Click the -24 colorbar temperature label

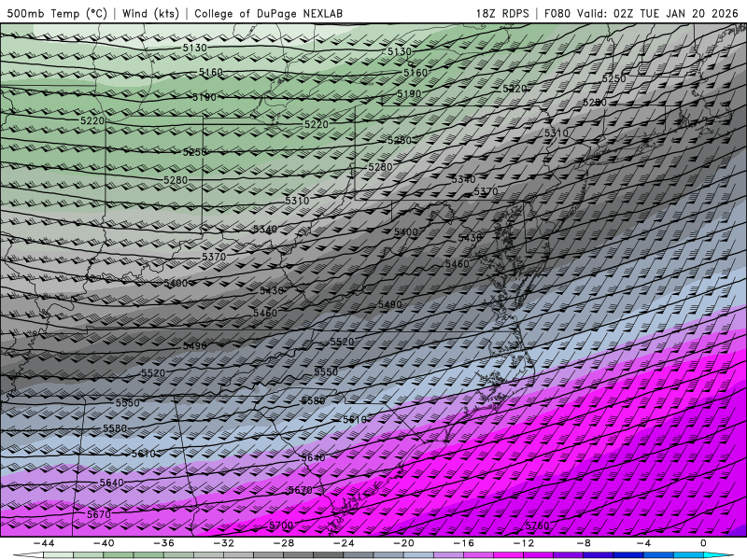pos(344,543)
